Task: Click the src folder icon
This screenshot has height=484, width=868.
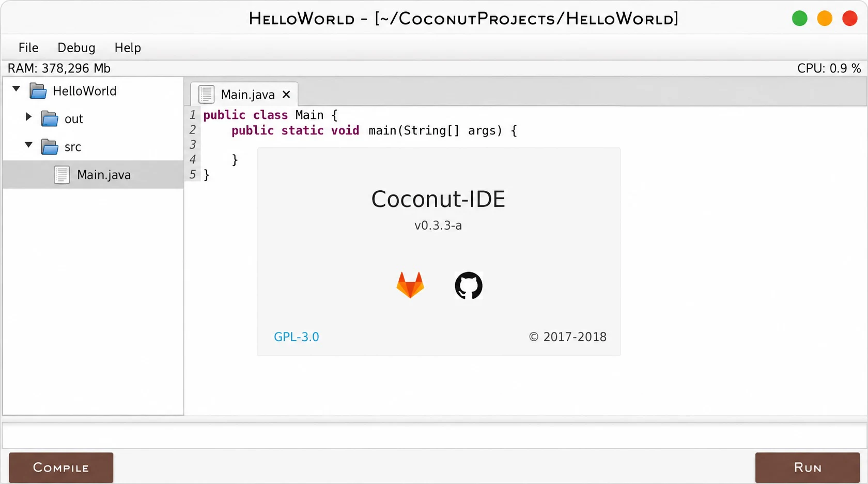Action: (50, 147)
